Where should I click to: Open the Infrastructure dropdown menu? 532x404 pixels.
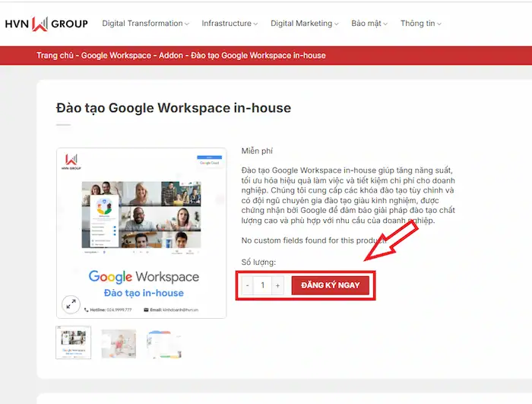click(230, 24)
